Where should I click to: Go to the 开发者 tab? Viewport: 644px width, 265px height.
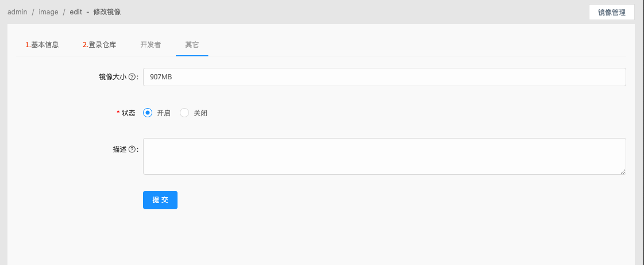(151, 44)
